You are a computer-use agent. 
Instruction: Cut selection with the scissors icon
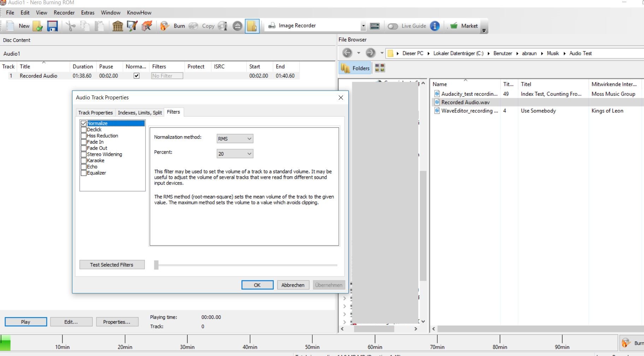(70, 26)
